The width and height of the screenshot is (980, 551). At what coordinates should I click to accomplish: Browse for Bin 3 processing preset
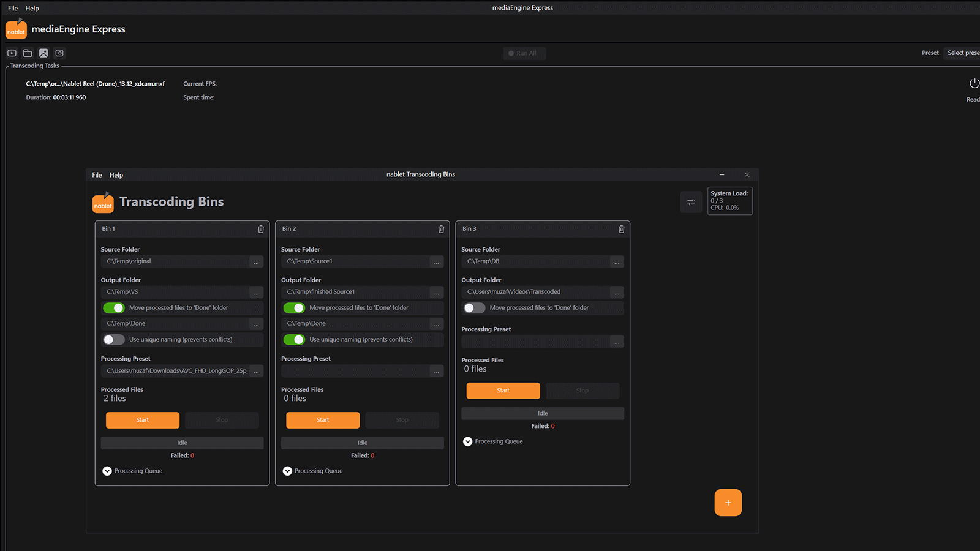click(x=617, y=342)
